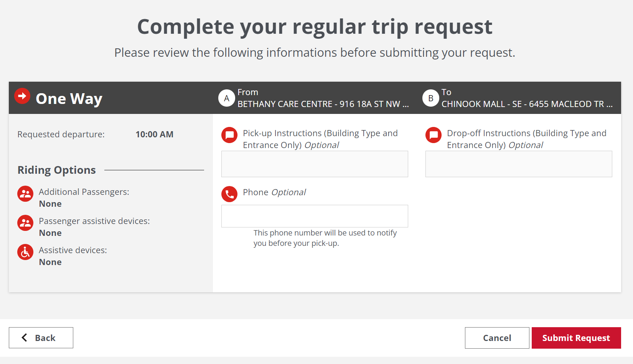Viewport: 633px width, 364px height.
Task: Click the pick-up instructions chat icon
Action: point(229,135)
